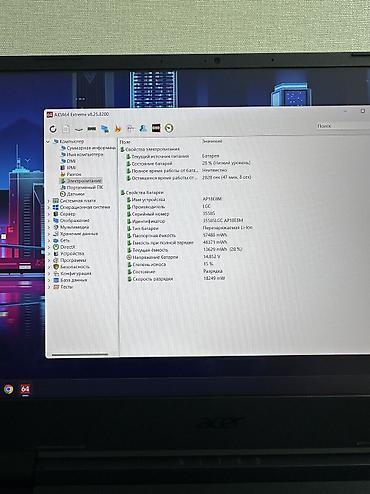Select the Тип батареи row
This screenshot has width=370, height=494.
190,228
